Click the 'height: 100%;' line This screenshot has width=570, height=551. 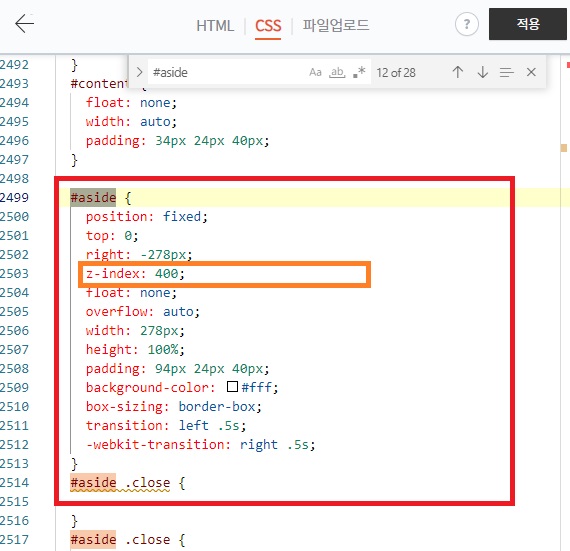[135, 350]
